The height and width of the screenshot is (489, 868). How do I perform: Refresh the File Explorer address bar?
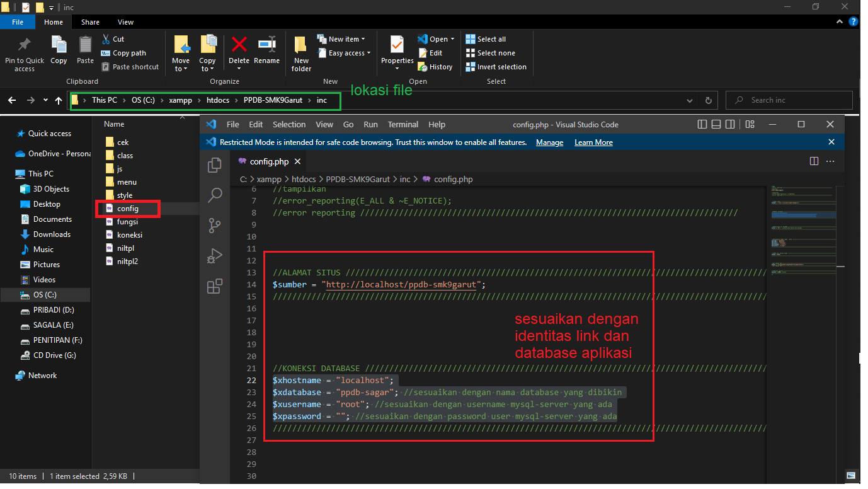pos(709,100)
